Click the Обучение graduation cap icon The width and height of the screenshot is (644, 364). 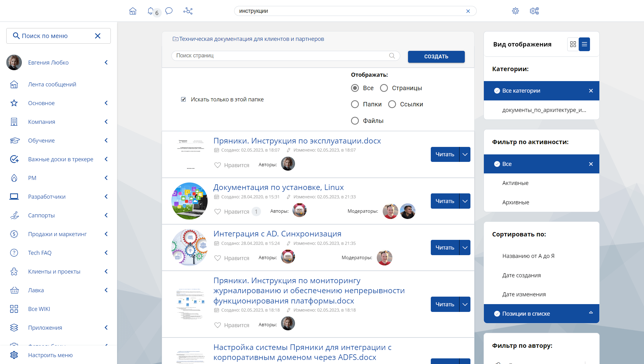pyautogui.click(x=15, y=140)
